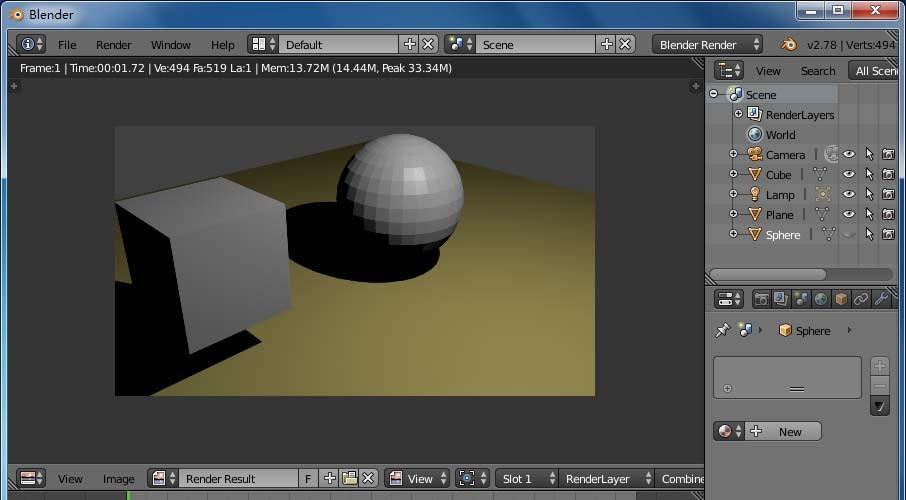Open the Info editor type selector

(31, 45)
